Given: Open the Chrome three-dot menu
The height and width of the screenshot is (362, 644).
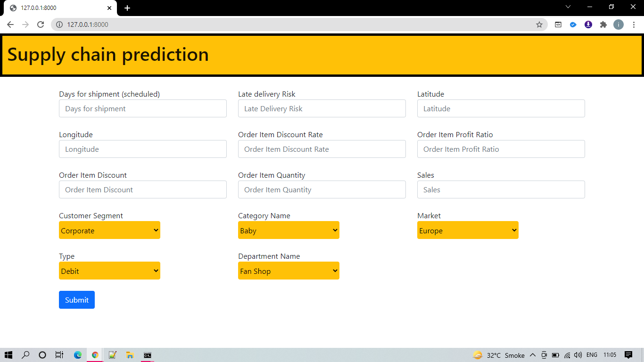Looking at the screenshot, I should (x=634, y=25).
